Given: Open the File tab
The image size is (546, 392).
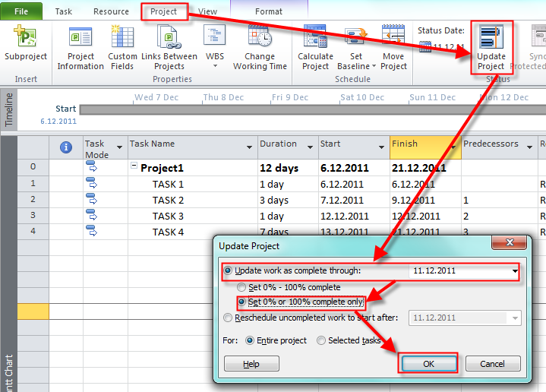Looking at the screenshot, I should [x=21, y=11].
